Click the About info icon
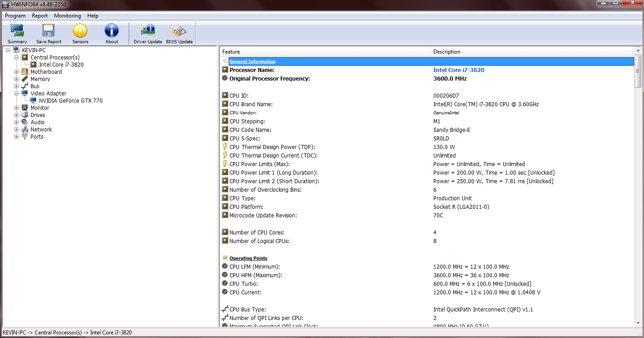The image size is (644, 338). [x=112, y=31]
